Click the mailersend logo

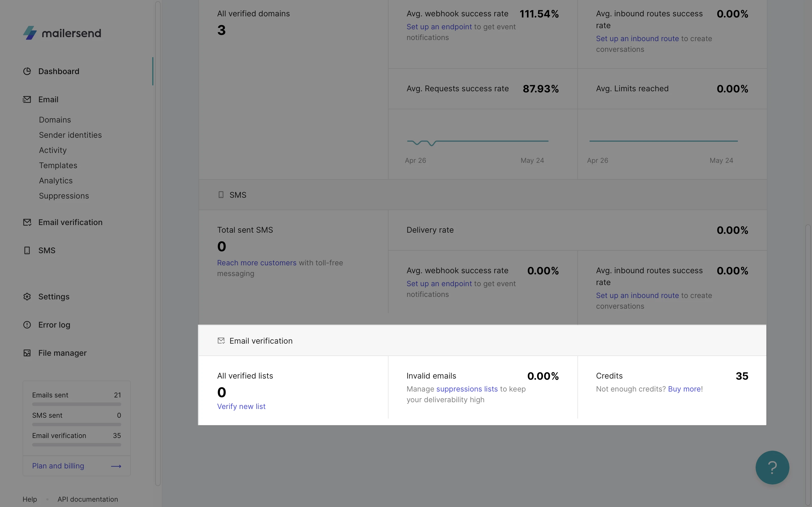tap(62, 33)
